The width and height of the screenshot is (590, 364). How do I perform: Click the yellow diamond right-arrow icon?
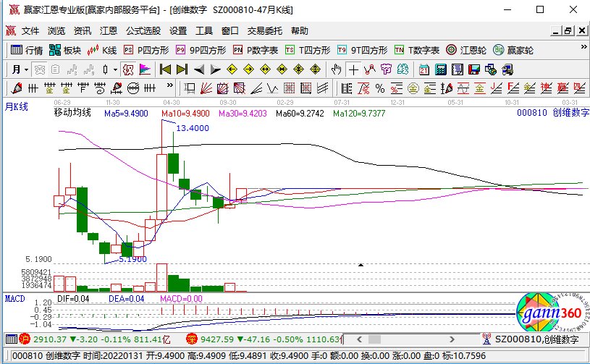[249, 69]
